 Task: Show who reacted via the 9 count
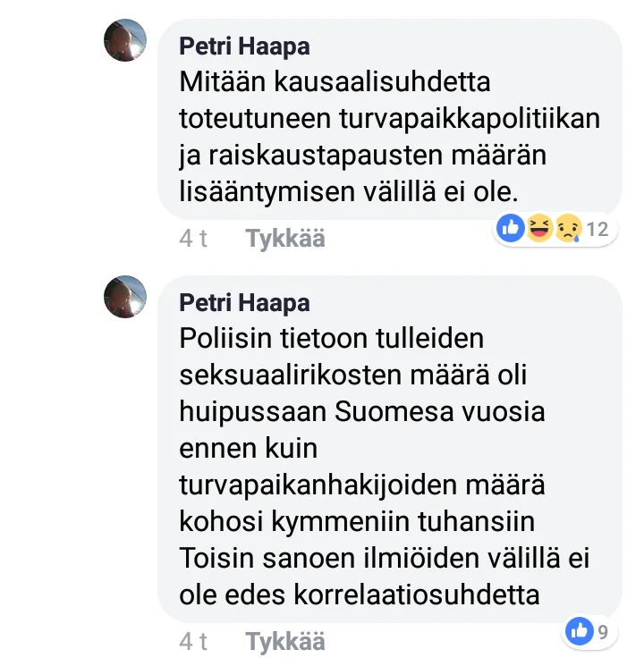pyautogui.click(x=604, y=634)
